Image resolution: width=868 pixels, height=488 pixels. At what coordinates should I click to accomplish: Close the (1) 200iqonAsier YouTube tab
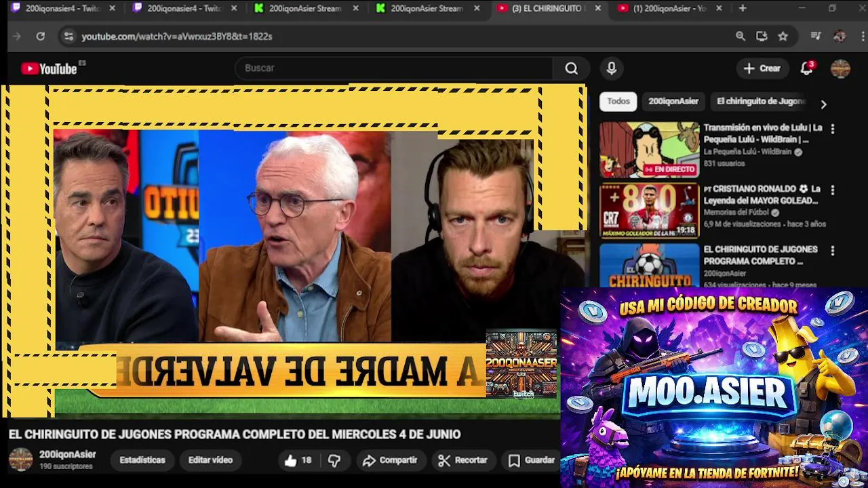(x=719, y=8)
